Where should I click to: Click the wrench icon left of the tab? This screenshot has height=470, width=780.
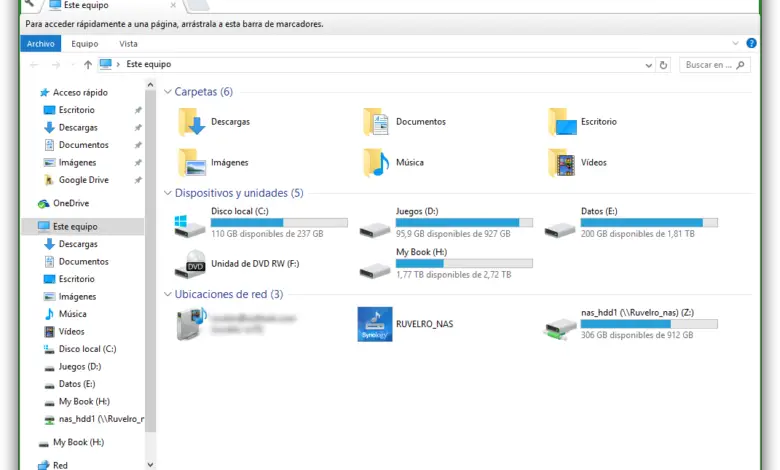click(x=29, y=3)
